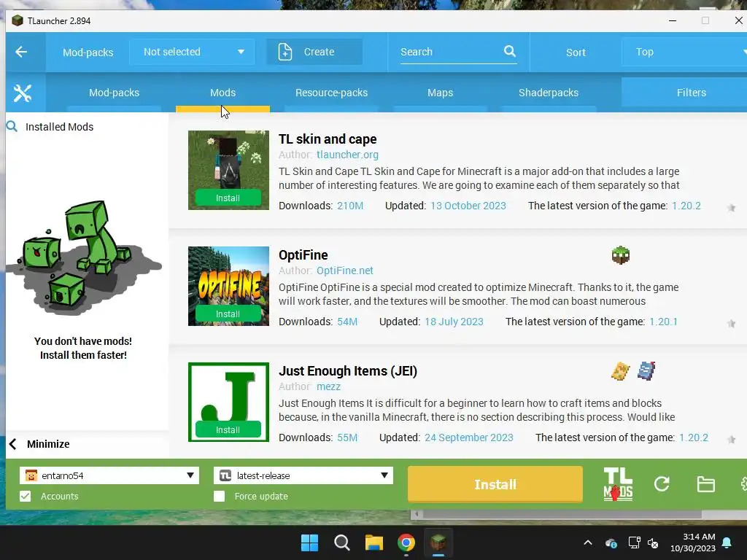Favorite Just Enough Items with star icon
747x560 pixels.
point(731,440)
